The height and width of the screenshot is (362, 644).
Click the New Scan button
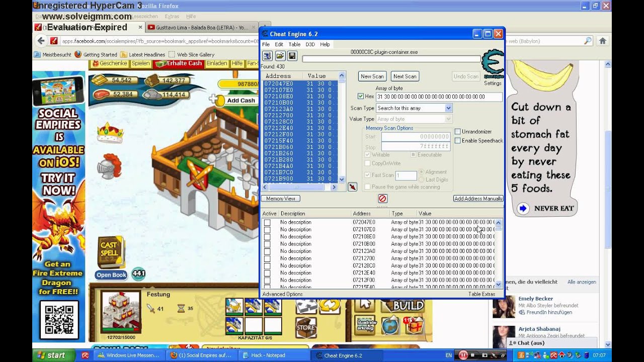tap(372, 76)
